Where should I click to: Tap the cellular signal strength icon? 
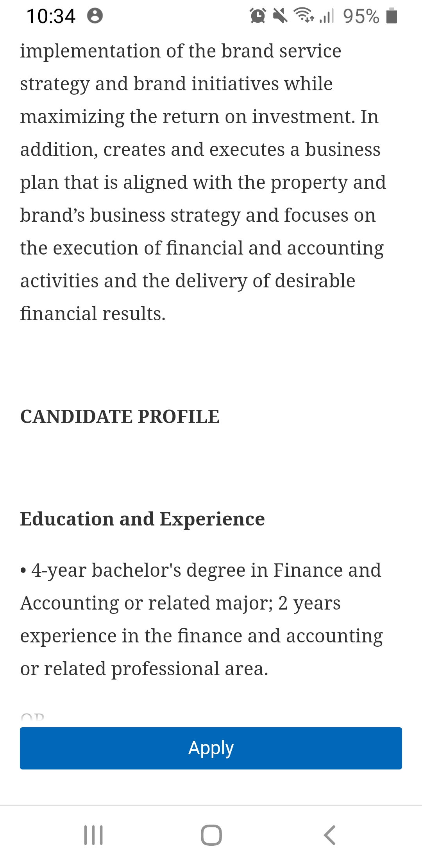pyautogui.click(x=327, y=16)
